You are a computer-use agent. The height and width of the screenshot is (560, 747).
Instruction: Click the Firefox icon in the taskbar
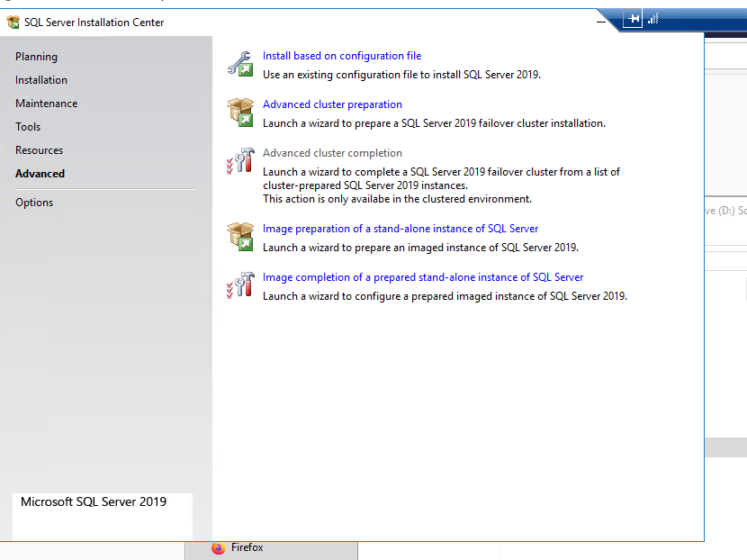click(x=219, y=547)
